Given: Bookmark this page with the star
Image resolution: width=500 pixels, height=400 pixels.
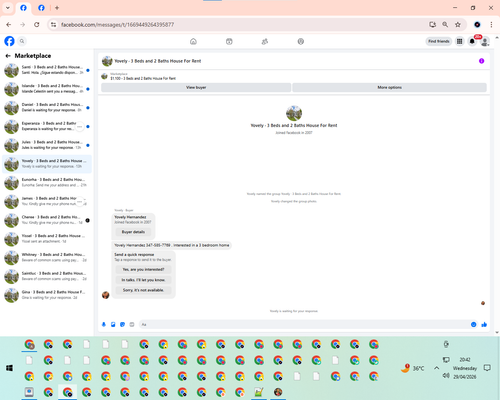Looking at the screenshot, I should [x=458, y=25].
